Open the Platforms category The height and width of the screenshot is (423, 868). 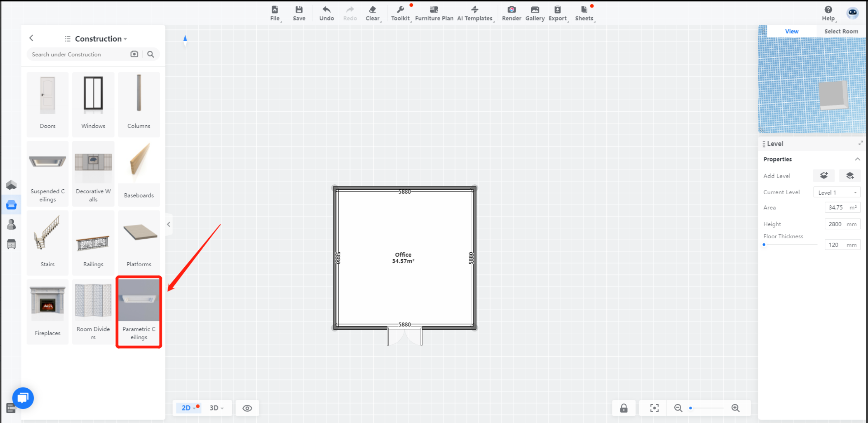(139, 243)
